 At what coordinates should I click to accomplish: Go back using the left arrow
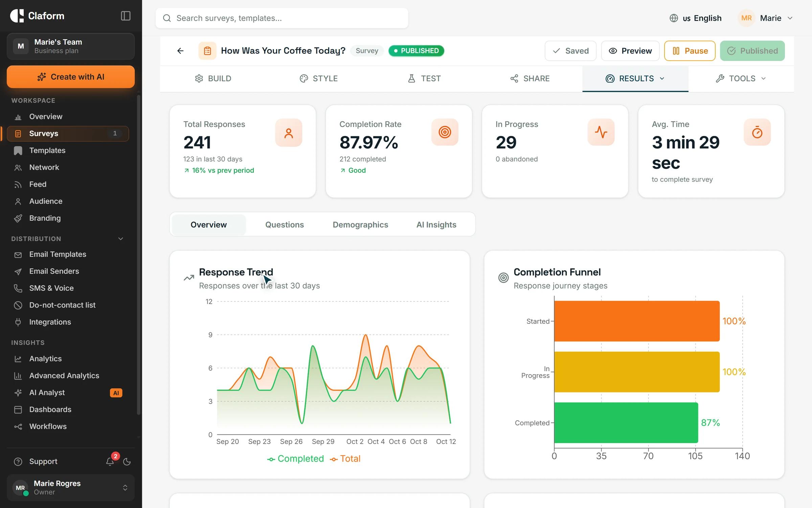point(180,51)
